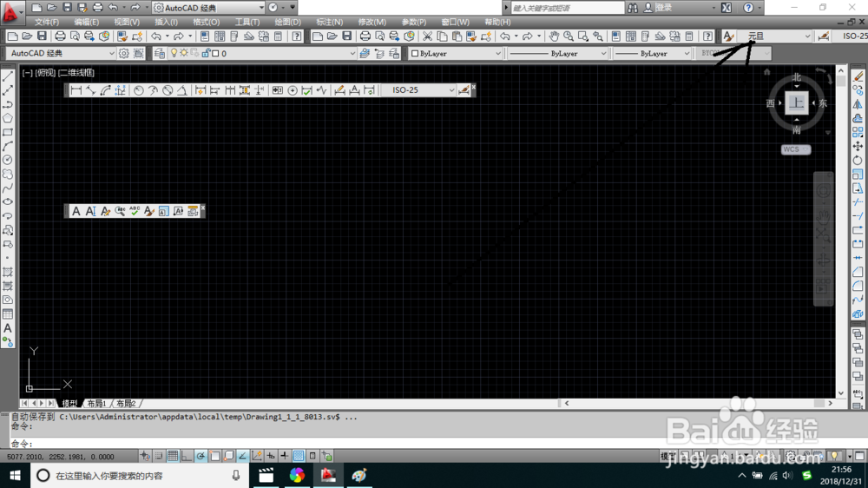
Task: Open Workspaces toolbar AutoCAD 经典 dropdown
Action: point(62,53)
